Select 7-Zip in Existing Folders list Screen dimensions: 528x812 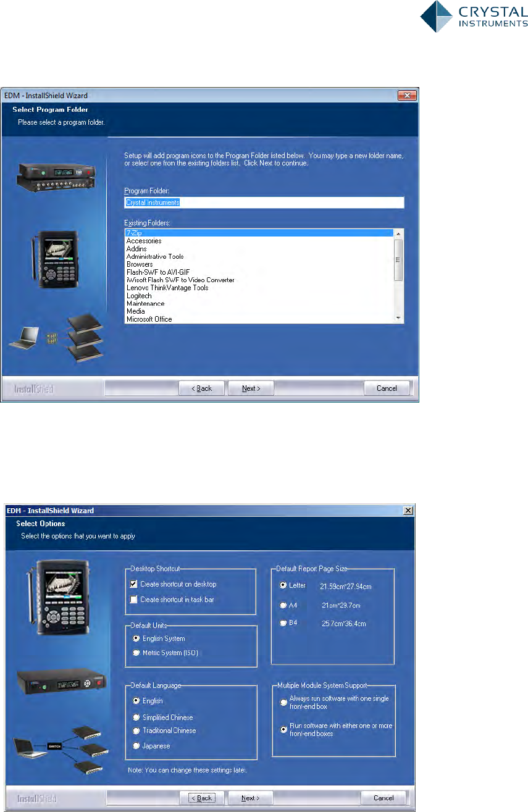coord(259,233)
